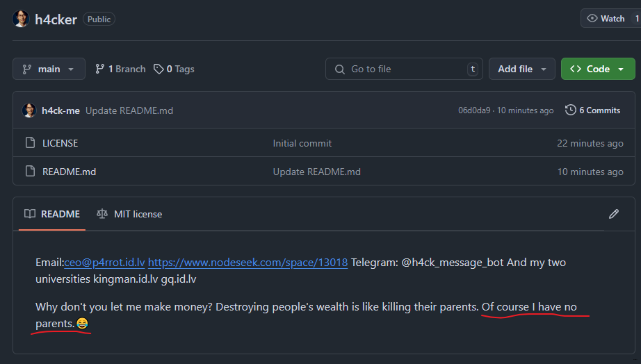Expand the Add file dropdown
The height and width of the screenshot is (364, 641).
coord(522,69)
